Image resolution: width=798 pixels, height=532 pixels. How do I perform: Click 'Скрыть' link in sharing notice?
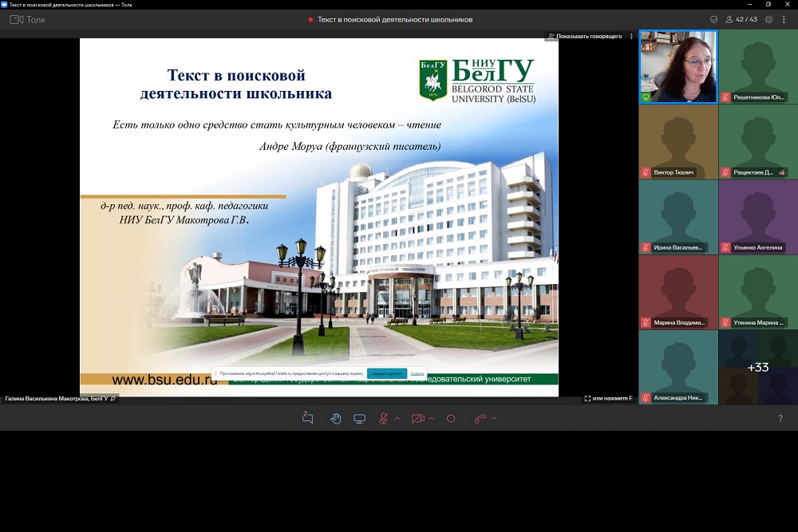417,373
